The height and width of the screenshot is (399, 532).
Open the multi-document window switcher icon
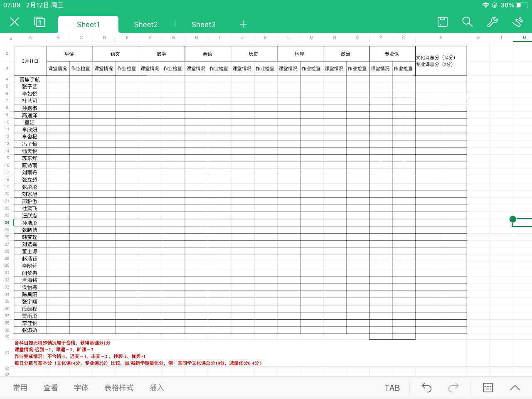[39, 22]
